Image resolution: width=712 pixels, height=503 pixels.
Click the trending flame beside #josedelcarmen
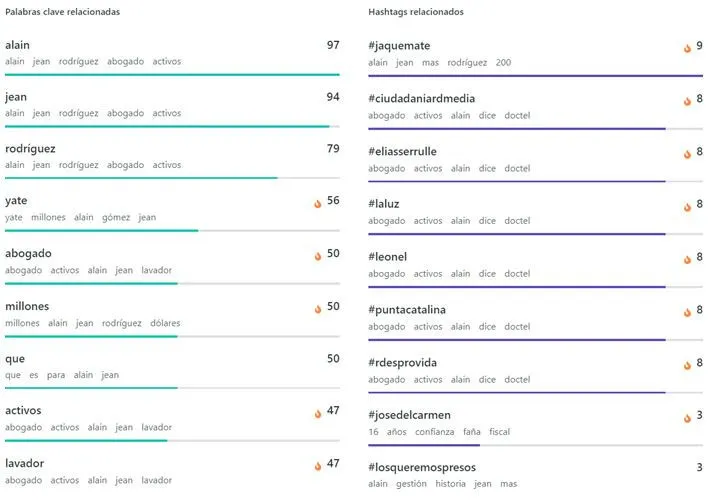[x=687, y=417]
